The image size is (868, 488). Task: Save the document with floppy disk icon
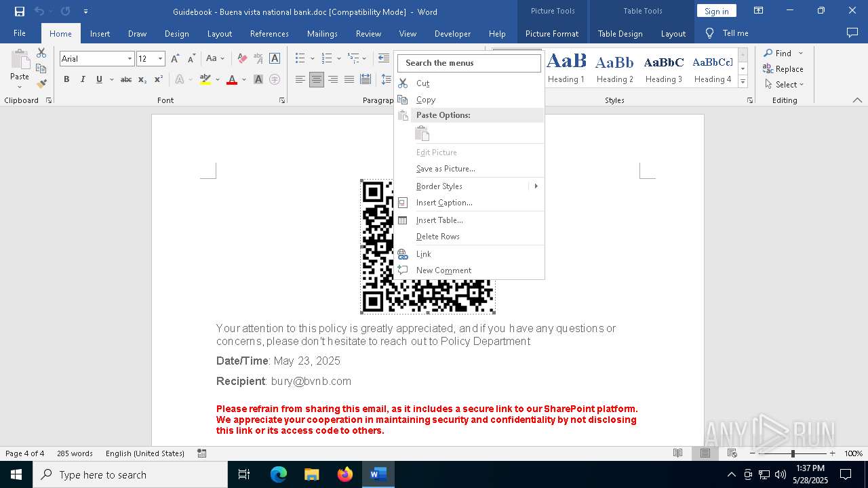(19, 12)
